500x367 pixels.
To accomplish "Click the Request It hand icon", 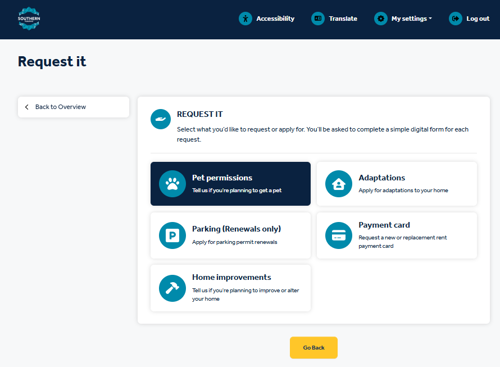I will [160, 119].
